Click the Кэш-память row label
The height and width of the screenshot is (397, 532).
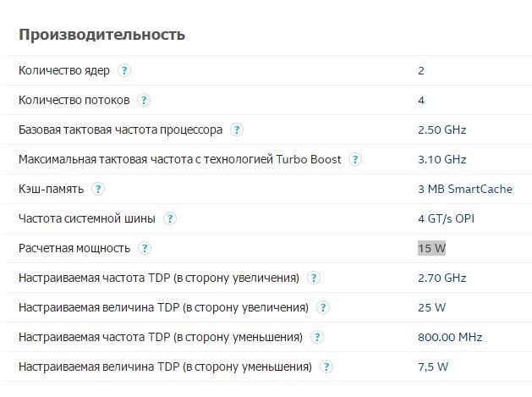tap(52, 189)
